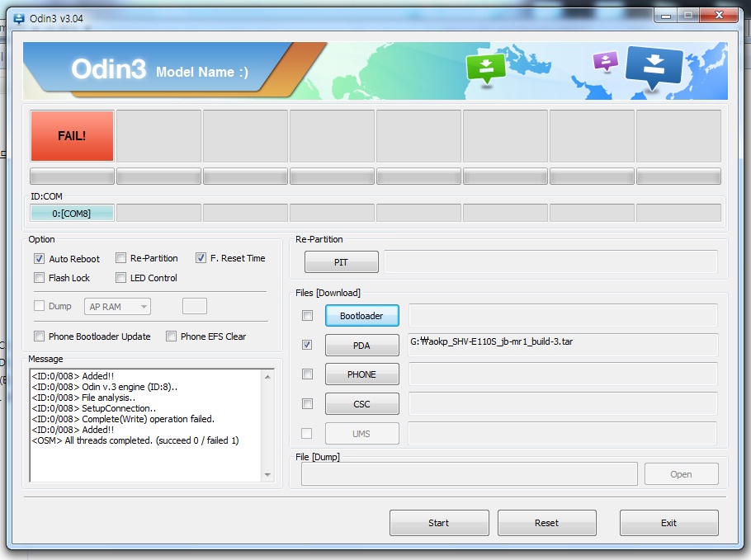Click Message log scrollbar down arrow
751x560 pixels.
click(267, 475)
